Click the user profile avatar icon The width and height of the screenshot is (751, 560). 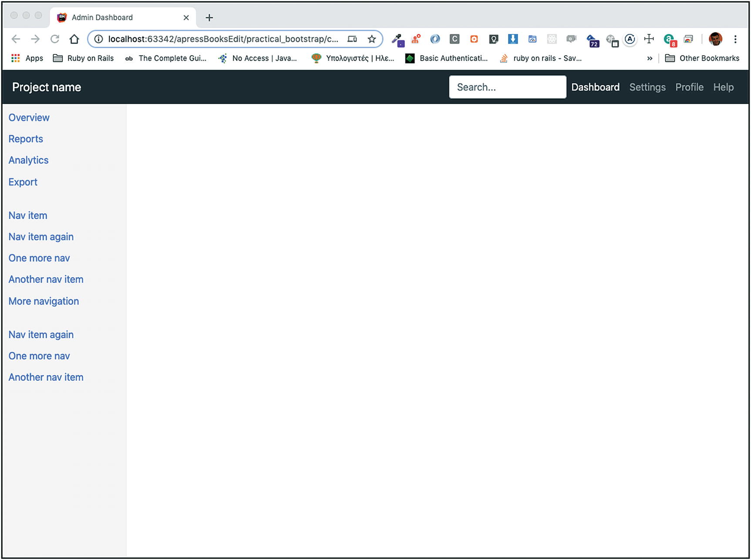[715, 39]
